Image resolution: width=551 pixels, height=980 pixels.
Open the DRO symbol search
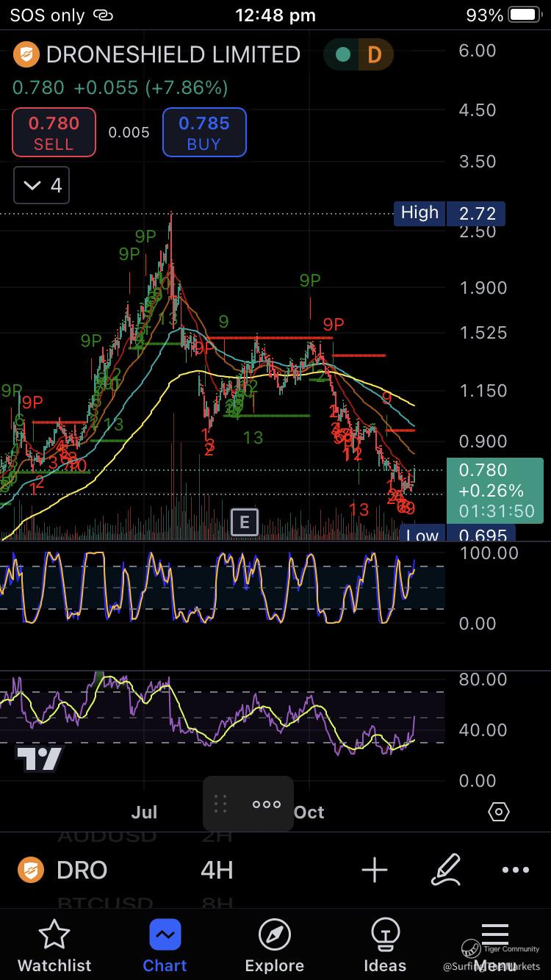point(82,870)
